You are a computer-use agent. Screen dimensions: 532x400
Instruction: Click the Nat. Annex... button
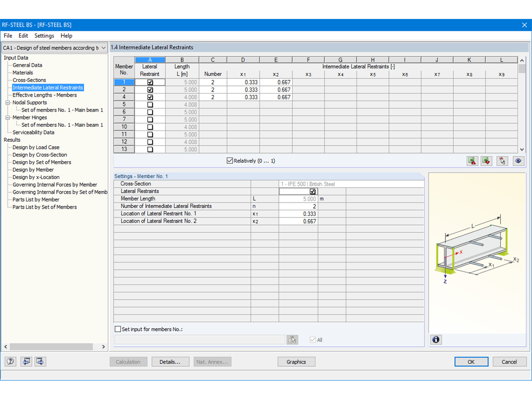tap(212, 362)
